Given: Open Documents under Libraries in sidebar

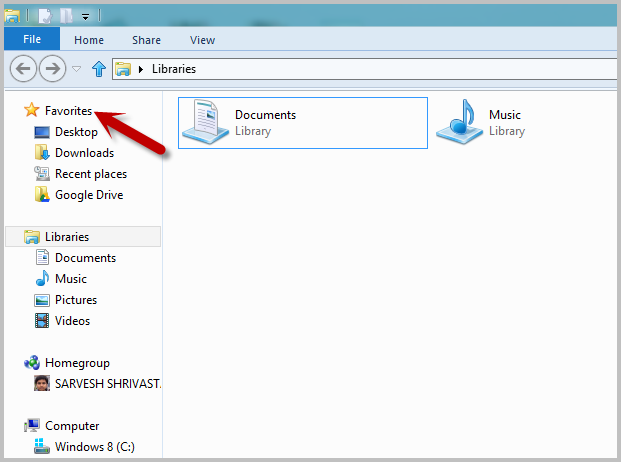Looking at the screenshot, I should click(85, 258).
